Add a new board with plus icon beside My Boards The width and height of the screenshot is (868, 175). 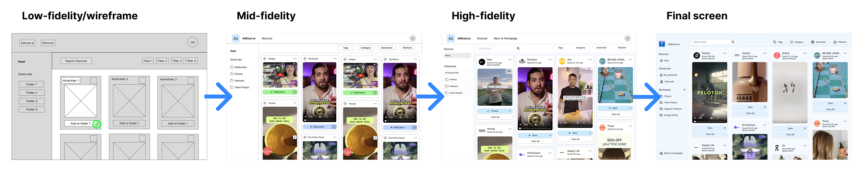684,90
